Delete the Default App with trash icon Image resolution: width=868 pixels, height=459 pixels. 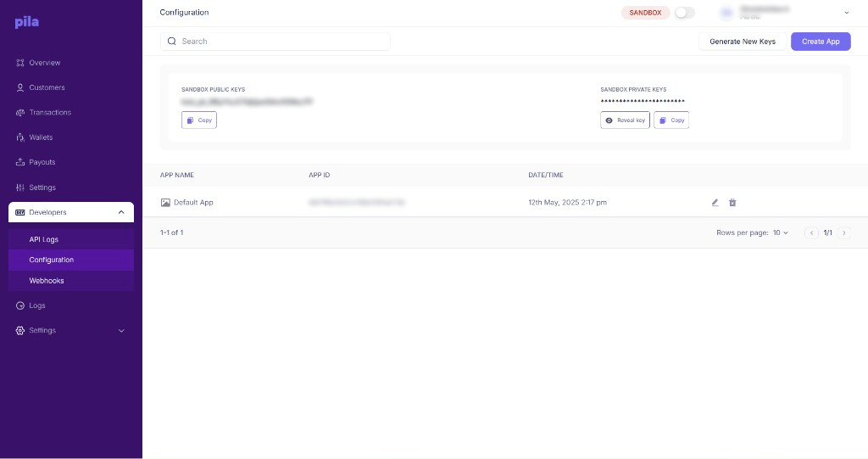[x=732, y=203]
